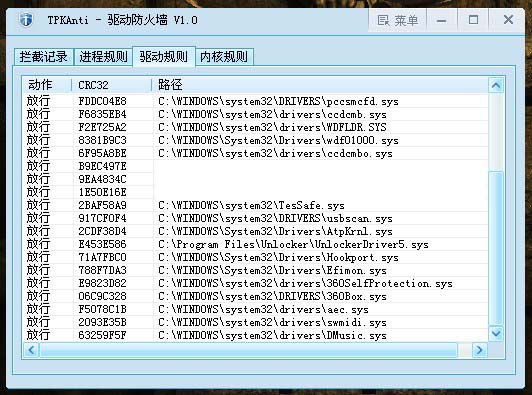The width and height of the screenshot is (532, 395).
Task: Select the TesSafe.sys driver path
Action: click(x=251, y=205)
